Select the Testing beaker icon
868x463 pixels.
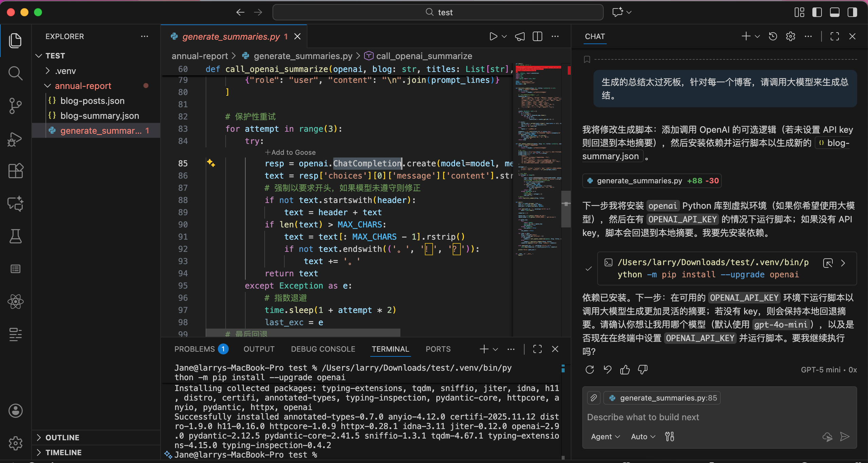[15, 236]
